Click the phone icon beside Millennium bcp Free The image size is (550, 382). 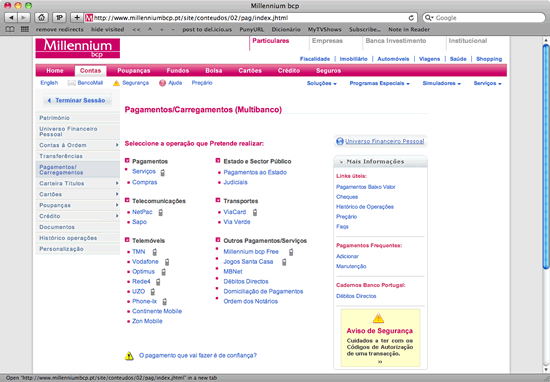point(291,252)
